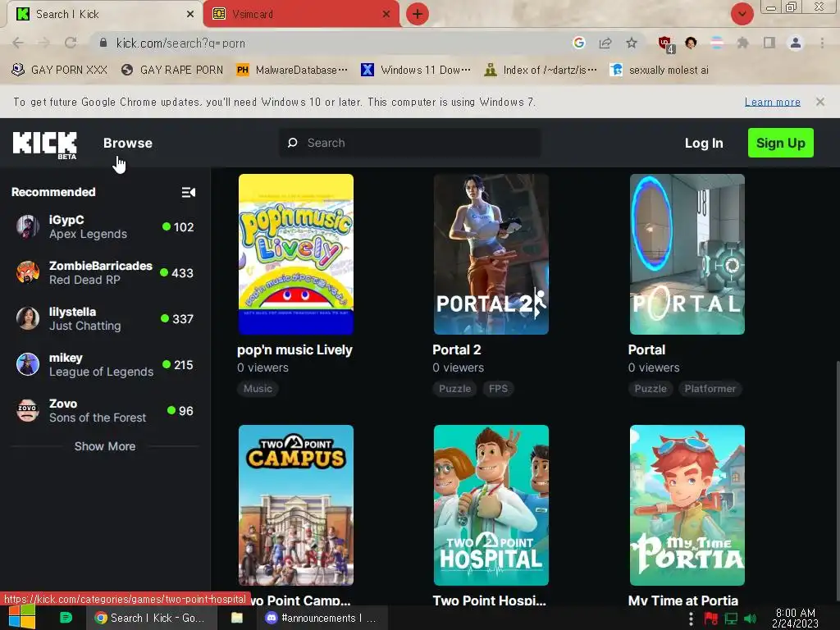Open the Two Point Campus cover thumbnail
The width and height of the screenshot is (840, 630).
[x=295, y=505]
